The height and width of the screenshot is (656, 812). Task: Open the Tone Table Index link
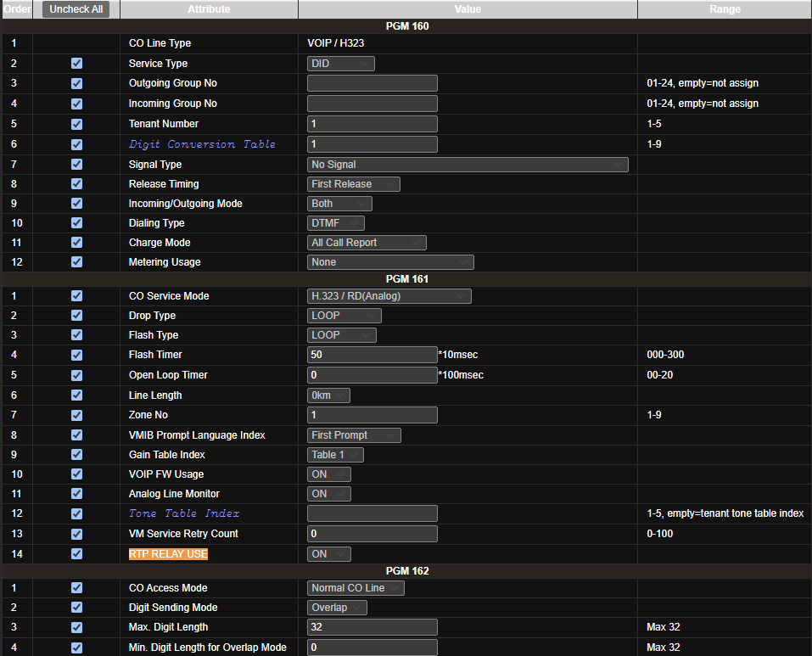point(184,513)
